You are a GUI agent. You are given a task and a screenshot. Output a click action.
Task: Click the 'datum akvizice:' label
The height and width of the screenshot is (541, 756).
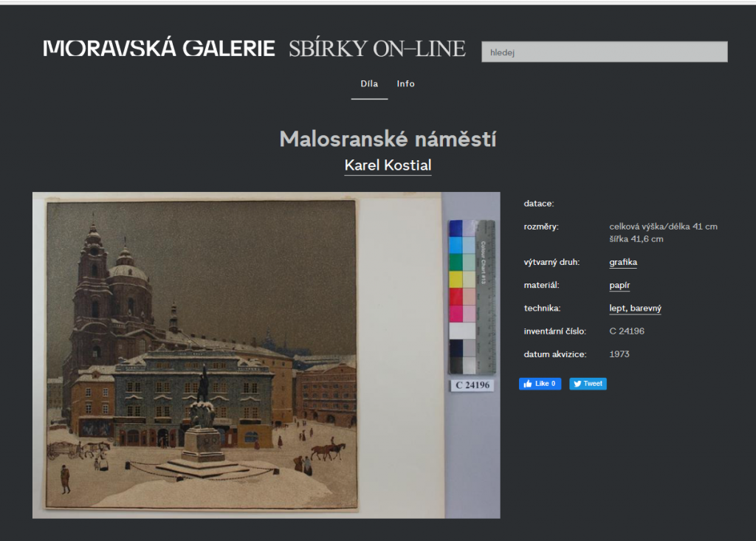[555, 354]
